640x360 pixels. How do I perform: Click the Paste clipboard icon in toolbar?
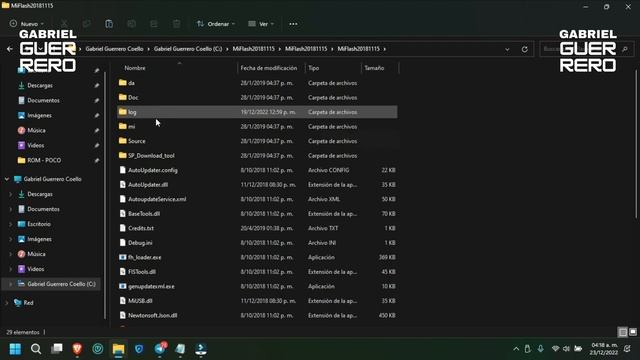109,24
